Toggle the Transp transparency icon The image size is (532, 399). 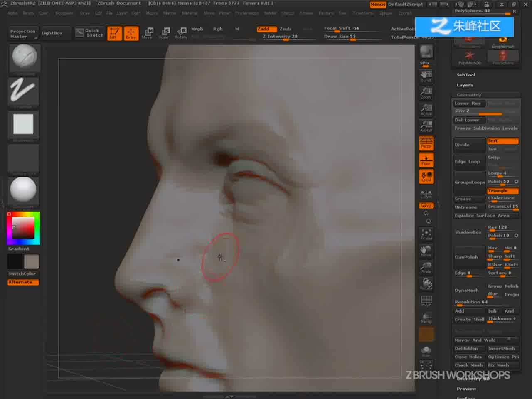426,318
